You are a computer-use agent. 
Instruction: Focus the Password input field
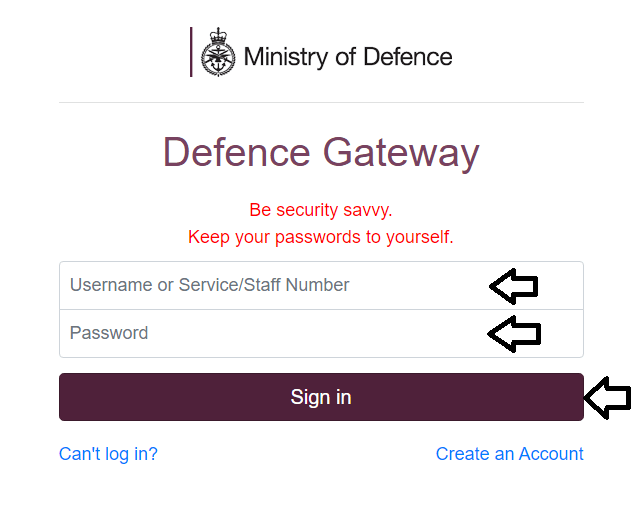(x=321, y=333)
